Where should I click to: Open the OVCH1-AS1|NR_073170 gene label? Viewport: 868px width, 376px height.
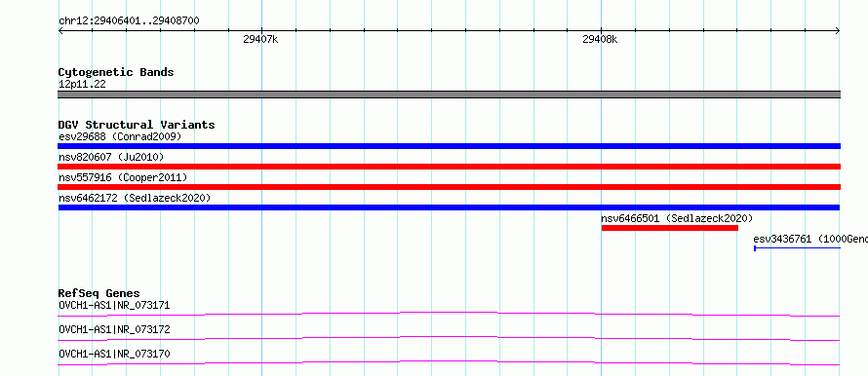114,354
